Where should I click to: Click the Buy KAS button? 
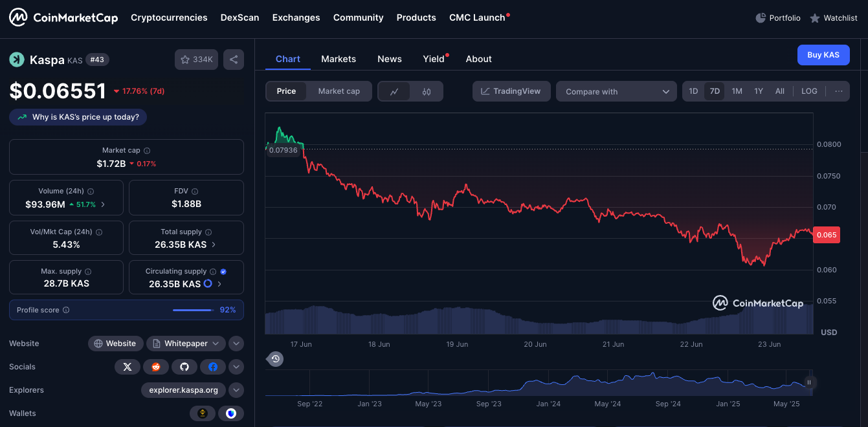(823, 55)
